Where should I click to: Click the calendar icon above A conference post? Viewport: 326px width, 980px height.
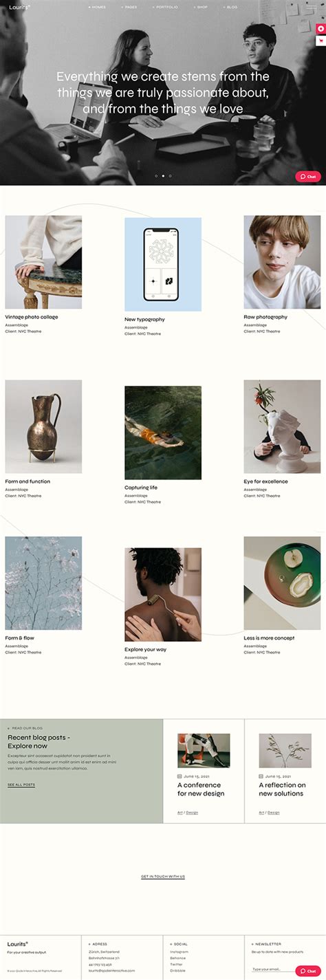pyautogui.click(x=180, y=776)
